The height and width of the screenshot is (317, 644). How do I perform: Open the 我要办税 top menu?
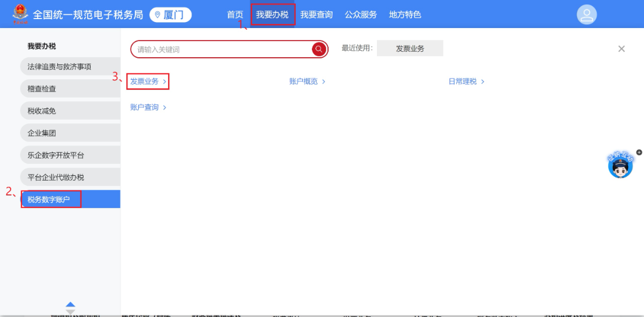click(273, 15)
